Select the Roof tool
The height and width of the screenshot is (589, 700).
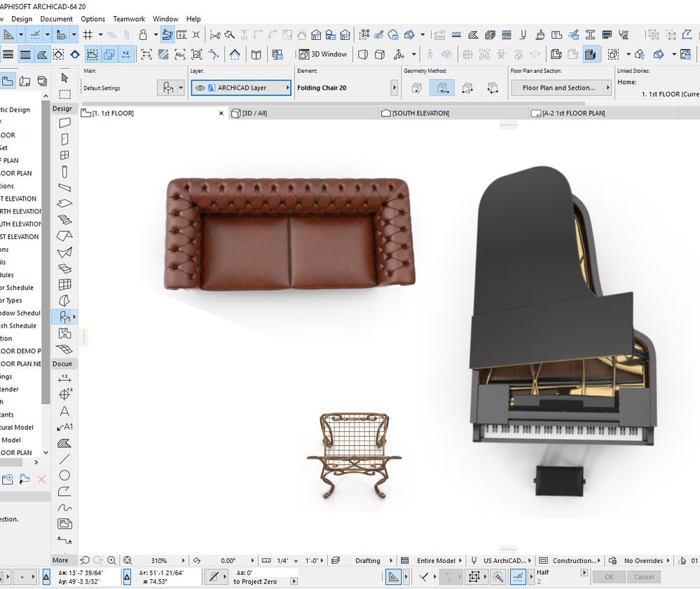64,236
